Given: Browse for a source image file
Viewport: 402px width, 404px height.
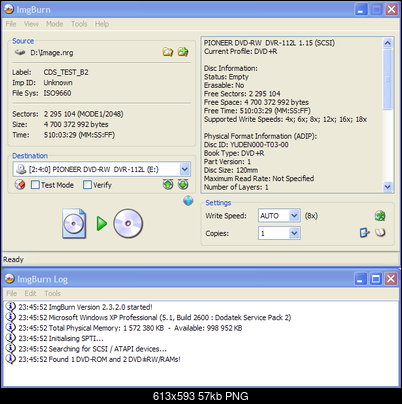Looking at the screenshot, I should click(x=168, y=52).
